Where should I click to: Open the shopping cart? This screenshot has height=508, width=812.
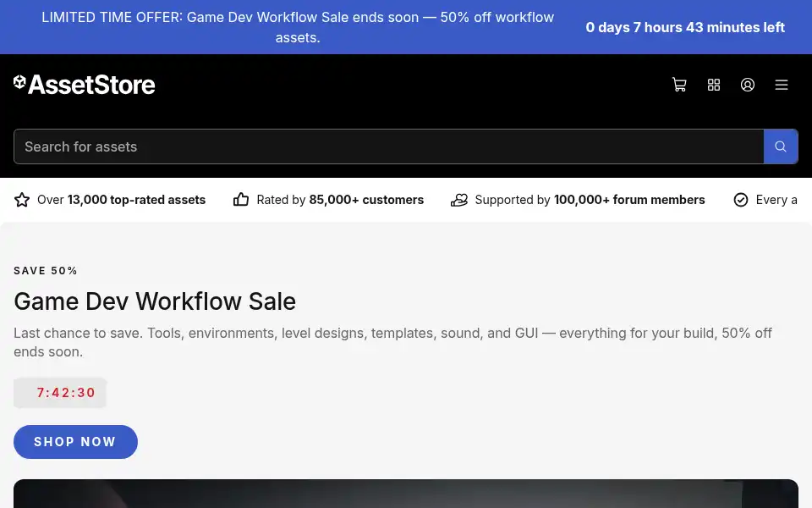click(679, 85)
